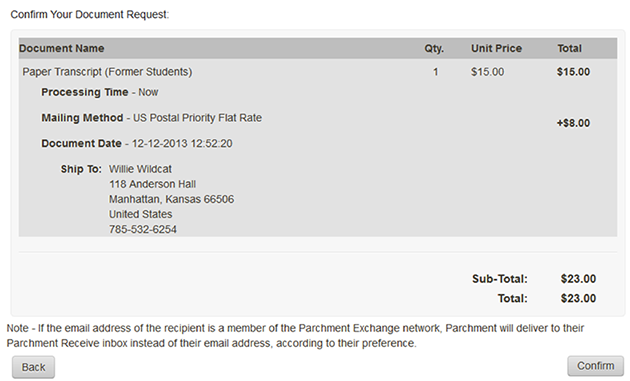Click the Total column header
Image resolution: width=630 pixels, height=381 pixels.
pos(569,48)
